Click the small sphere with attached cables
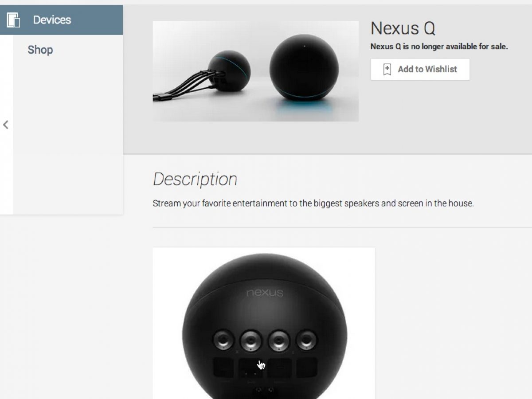Image resolution: width=532 pixels, height=399 pixels. tap(229, 71)
